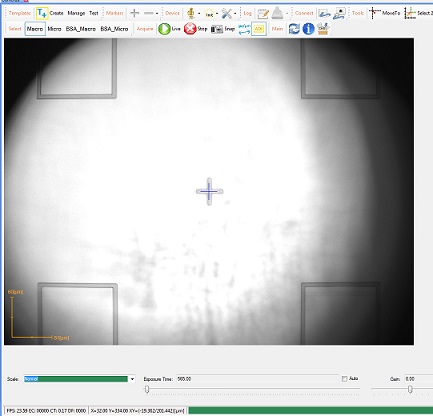The width and height of the screenshot is (433, 416).
Task: Open the wrench and screwdriver tools icon
Action: coord(227,13)
